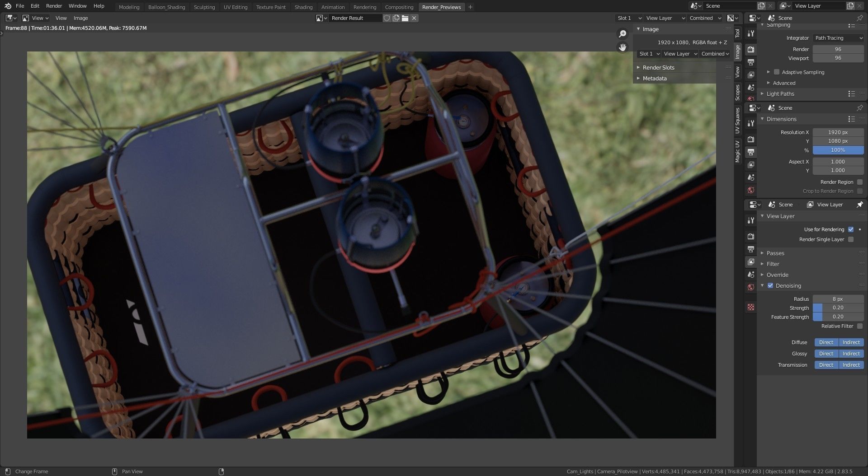868x476 pixels.
Task: Switch to UV Editing workspace tab
Action: point(235,7)
